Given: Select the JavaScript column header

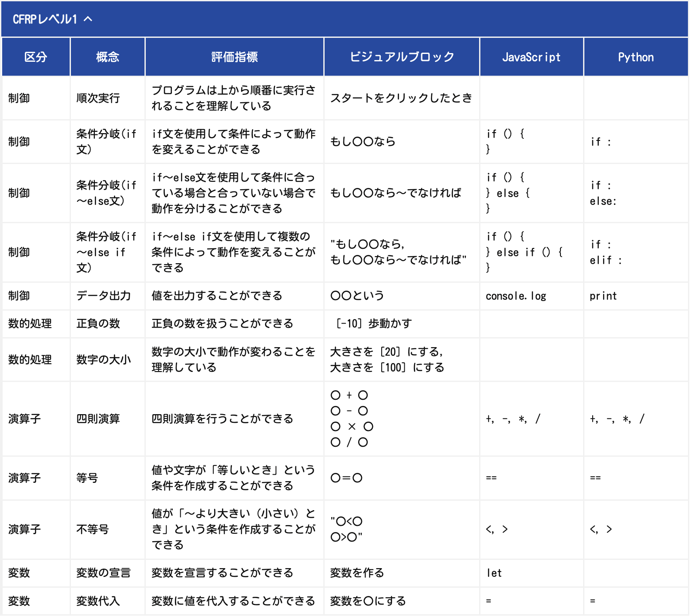Looking at the screenshot, I should coord(531,57).
